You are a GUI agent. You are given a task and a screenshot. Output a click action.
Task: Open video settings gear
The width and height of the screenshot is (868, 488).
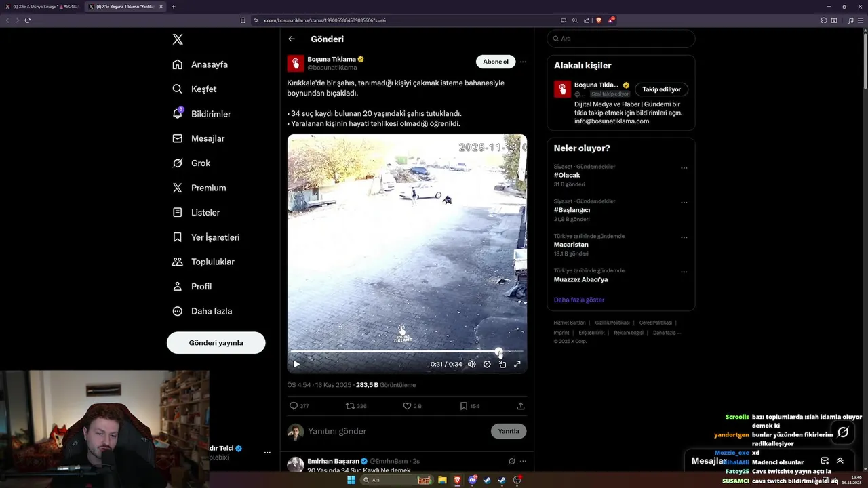[x=487, y=364]
